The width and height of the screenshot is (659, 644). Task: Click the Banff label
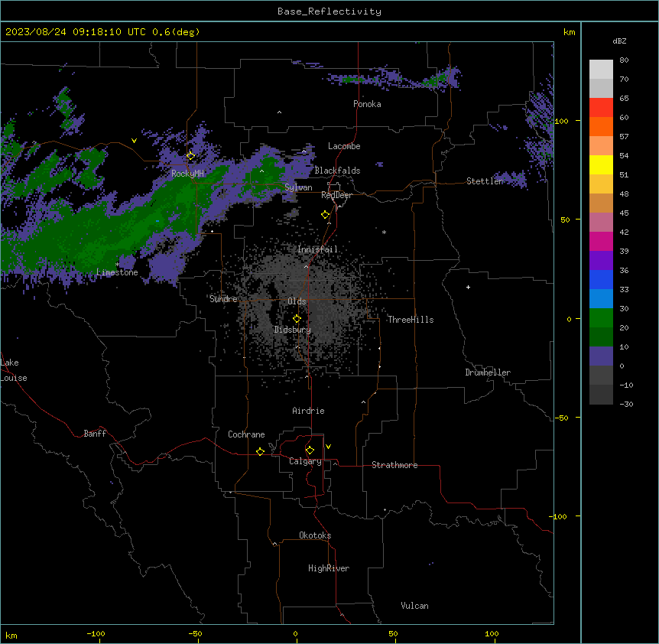coord(95,434)
